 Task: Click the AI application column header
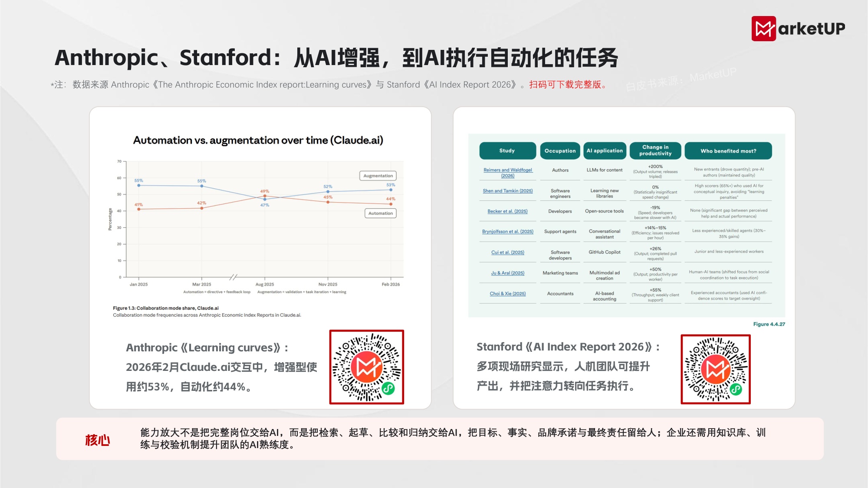[605, 151]
